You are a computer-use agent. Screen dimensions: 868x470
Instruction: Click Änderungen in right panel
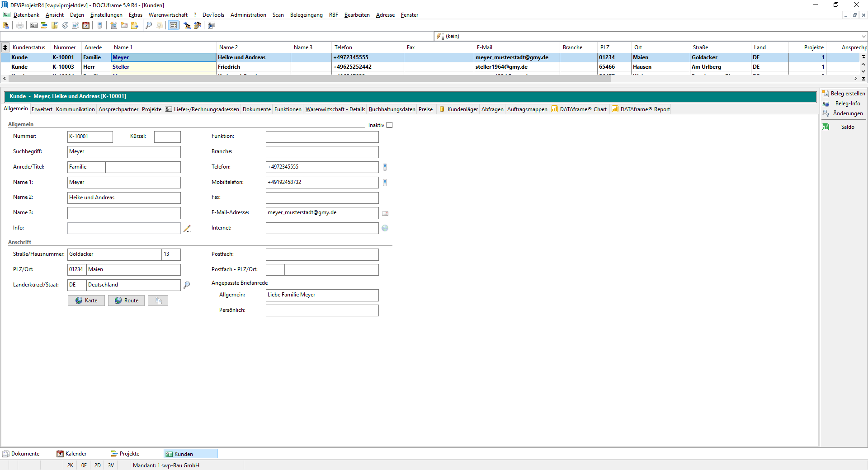pos(843,113)
